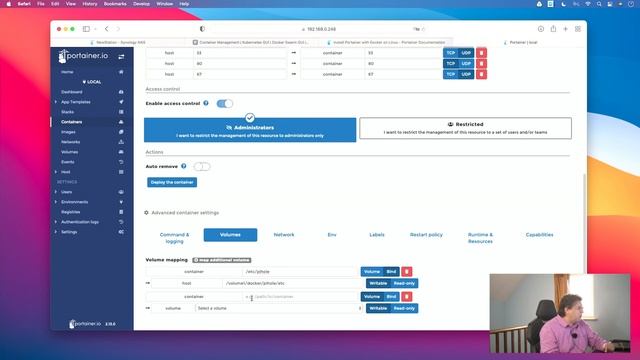Viewport: 640px width, 360px height.
Task: Click the Events history icon
Action: [x=121, y=162]
